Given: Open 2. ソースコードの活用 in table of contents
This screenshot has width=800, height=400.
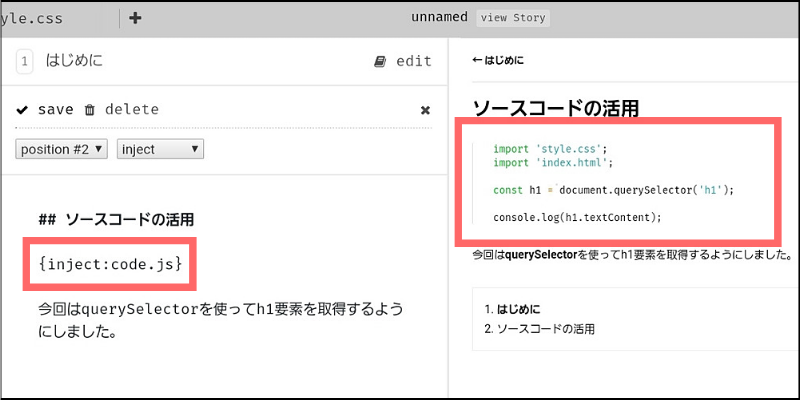Looking at the screenshot, I should pos(539,329).
